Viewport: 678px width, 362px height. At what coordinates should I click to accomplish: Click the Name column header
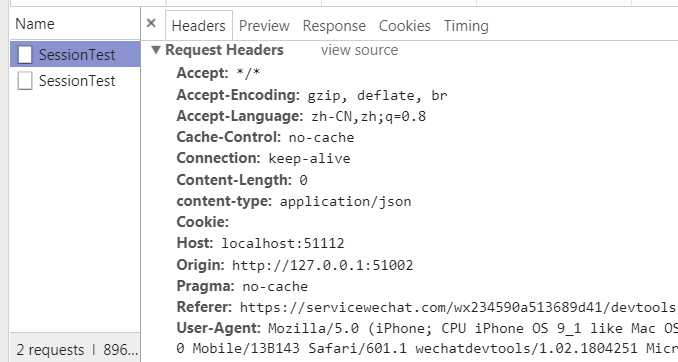[x=35, y=24]
